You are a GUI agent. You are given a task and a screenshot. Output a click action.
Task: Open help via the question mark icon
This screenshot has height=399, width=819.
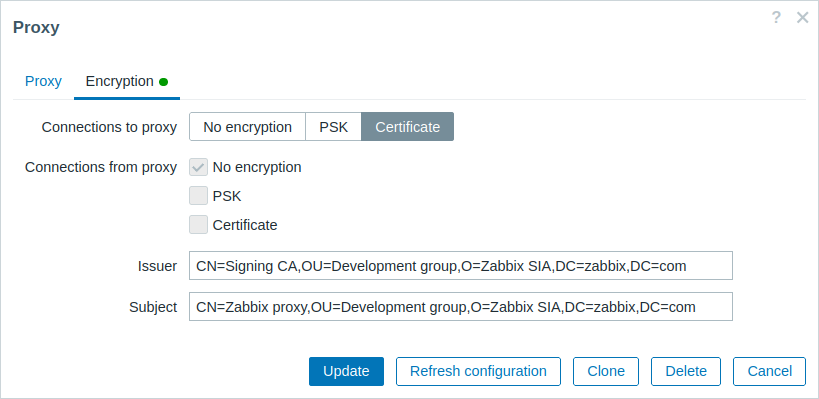pos(776,18)
